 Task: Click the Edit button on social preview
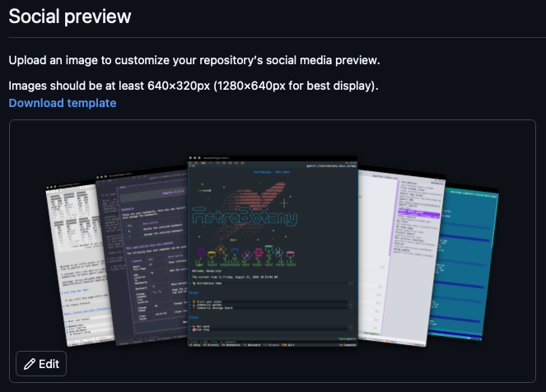(41, 364)
